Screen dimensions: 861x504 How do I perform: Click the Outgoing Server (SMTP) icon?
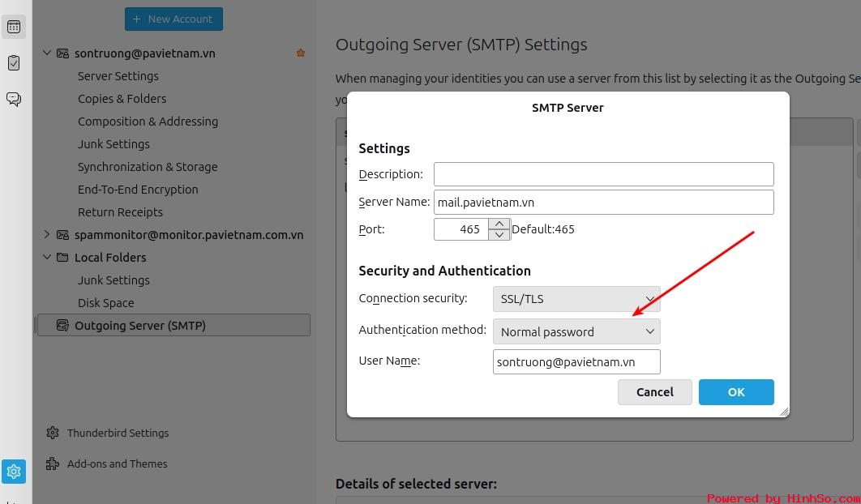coord(62,326)
